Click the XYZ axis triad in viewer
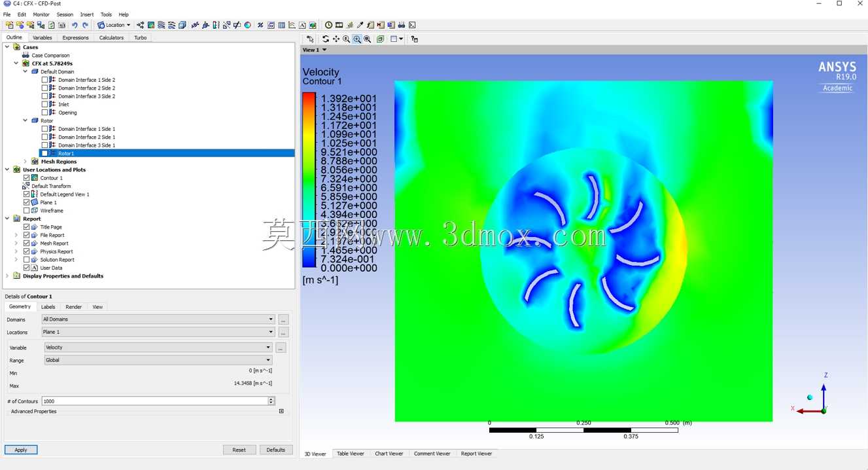 (x=812, y=395)
